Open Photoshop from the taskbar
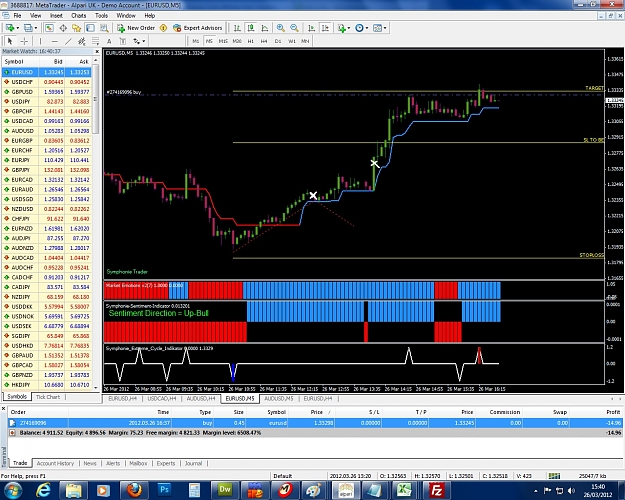The width and height of the screenshot is (625, 500). pos(164,490)
